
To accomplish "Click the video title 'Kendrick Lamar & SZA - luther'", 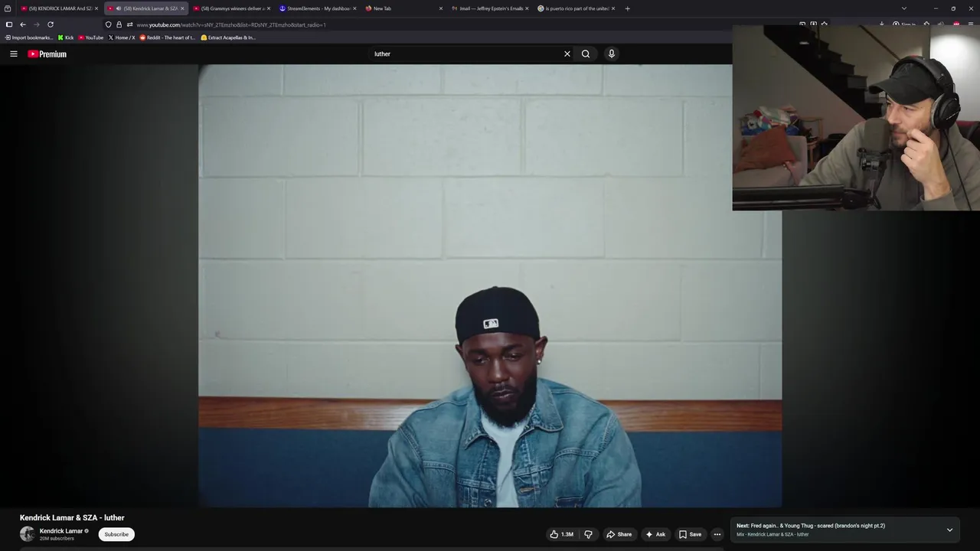I will tap(72, 518).
